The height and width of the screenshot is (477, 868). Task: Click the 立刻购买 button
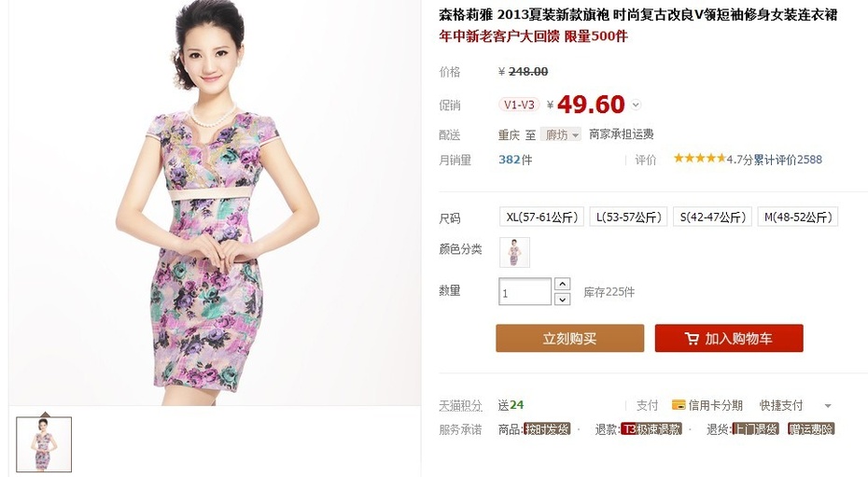point(569,338)
